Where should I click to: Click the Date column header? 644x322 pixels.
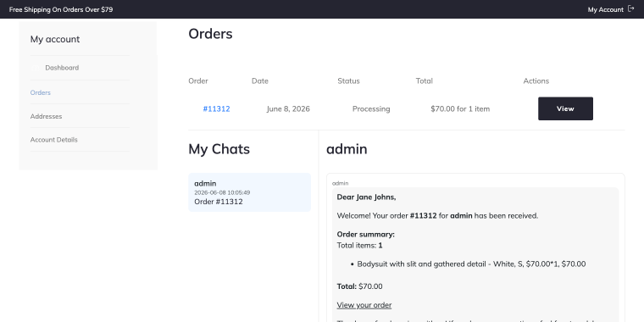tap(259, 80)
